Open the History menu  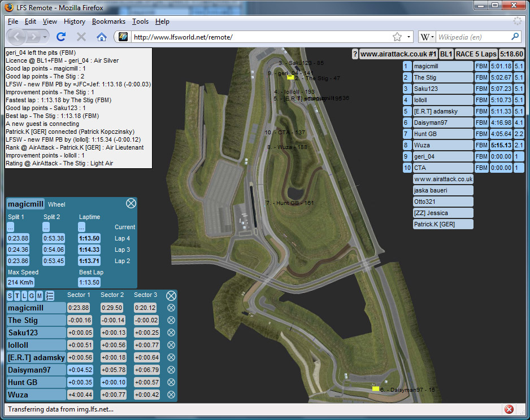tap(75, 21)
